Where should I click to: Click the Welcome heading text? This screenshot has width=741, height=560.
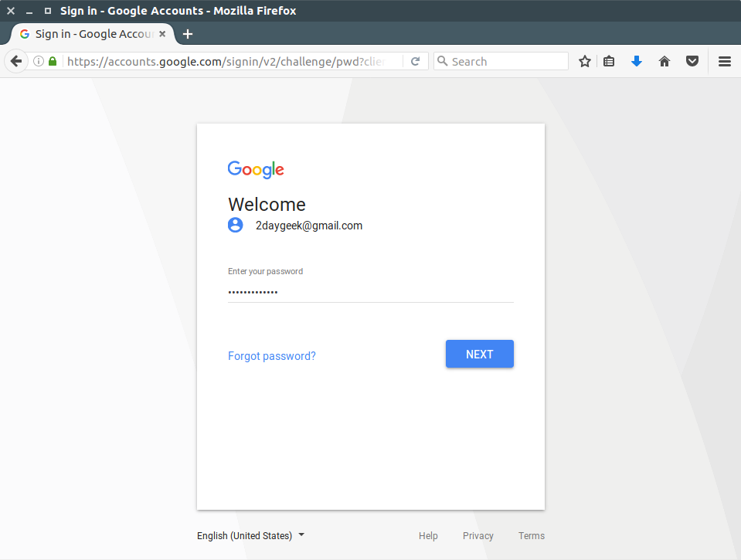(267, 205)
